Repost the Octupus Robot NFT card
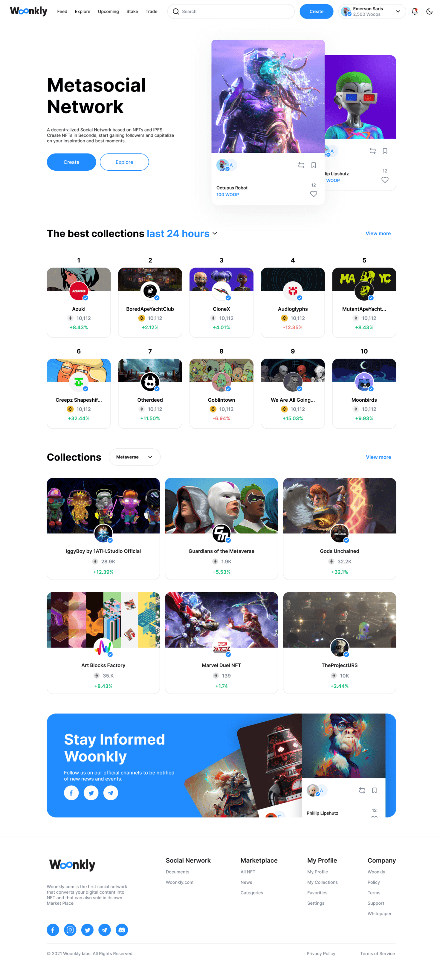 tap(301, 165)
